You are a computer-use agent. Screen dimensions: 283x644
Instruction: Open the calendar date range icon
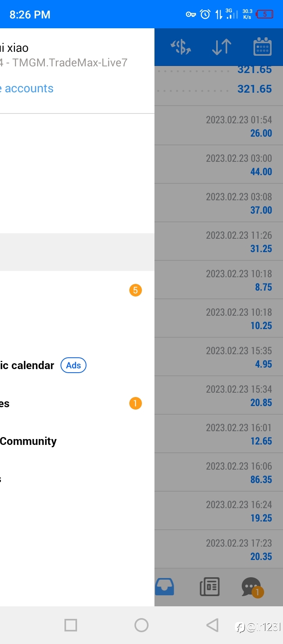point(263,47)
